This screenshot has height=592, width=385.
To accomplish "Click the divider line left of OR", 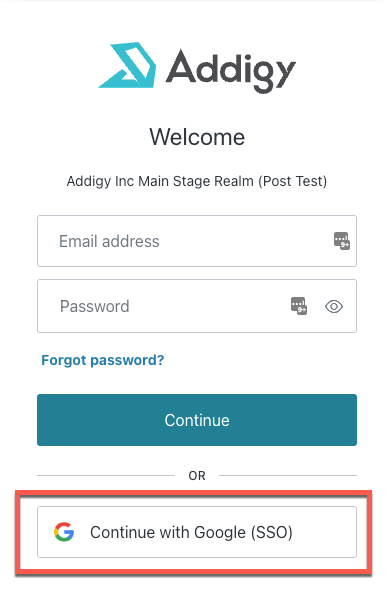I will [106, 475].
